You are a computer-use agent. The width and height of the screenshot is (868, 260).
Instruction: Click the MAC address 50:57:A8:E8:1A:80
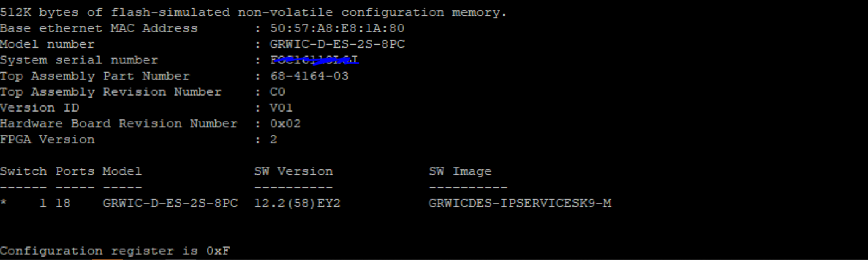click(337, 28)
